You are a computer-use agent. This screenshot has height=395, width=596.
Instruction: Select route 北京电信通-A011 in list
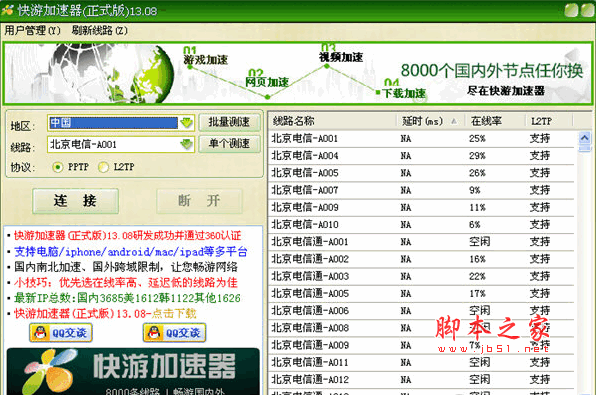click(421, 363)
